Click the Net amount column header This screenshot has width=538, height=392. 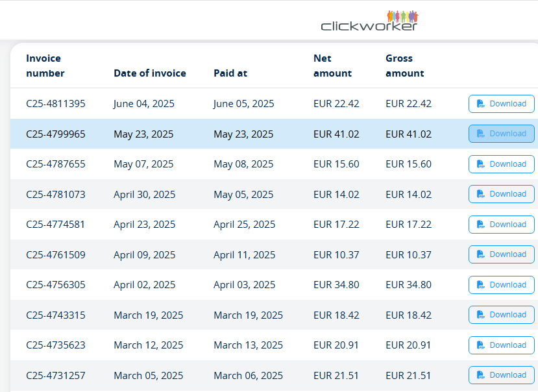[x=332, y=66]
